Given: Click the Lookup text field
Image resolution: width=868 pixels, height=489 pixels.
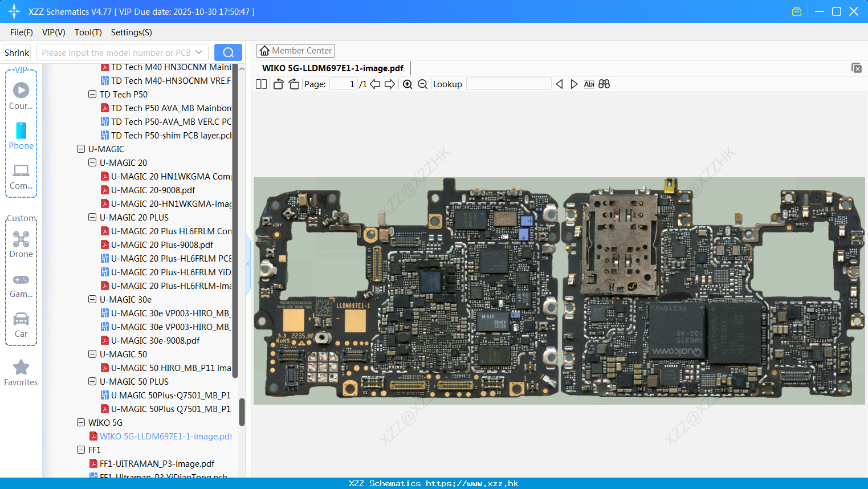Looking at the screenshot, I should coord(508,84).
